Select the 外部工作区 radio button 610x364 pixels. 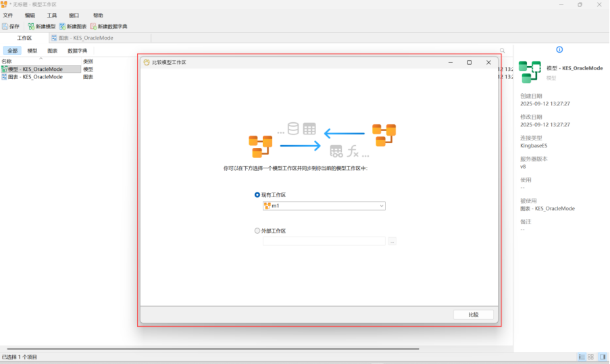click(x=257, y=230)
